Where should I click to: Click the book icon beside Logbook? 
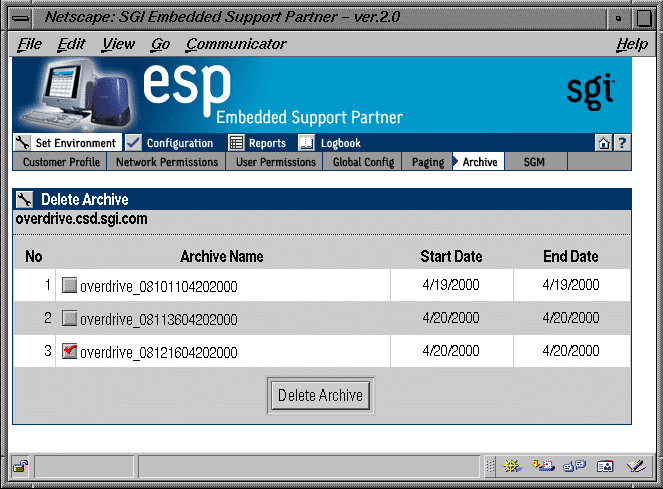(x=307, y=143)
